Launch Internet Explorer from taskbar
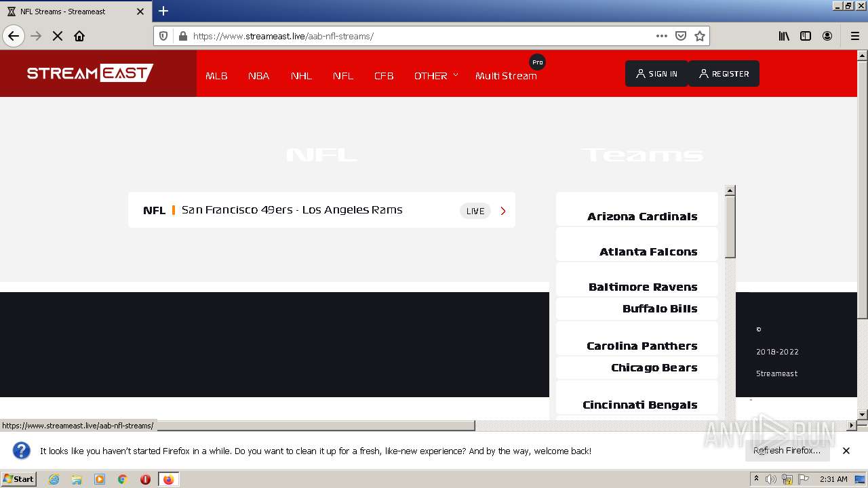868x488 pixels. pos(54,479)
